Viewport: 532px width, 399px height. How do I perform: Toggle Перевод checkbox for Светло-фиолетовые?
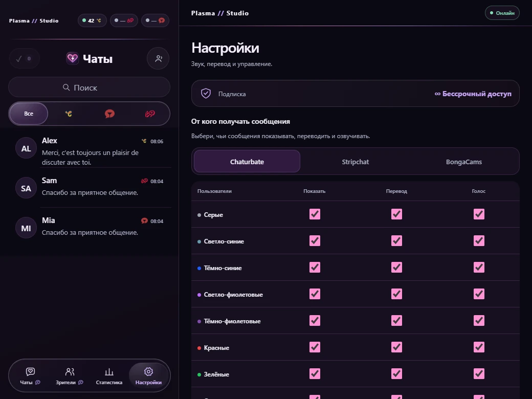pos(396,294)
